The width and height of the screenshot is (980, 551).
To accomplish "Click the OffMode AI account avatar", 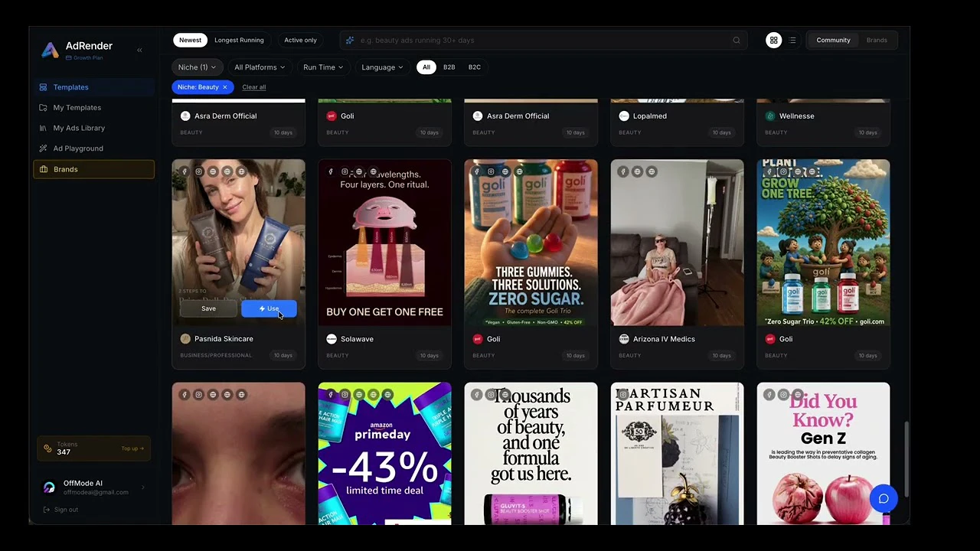I will tap(49, 487).
